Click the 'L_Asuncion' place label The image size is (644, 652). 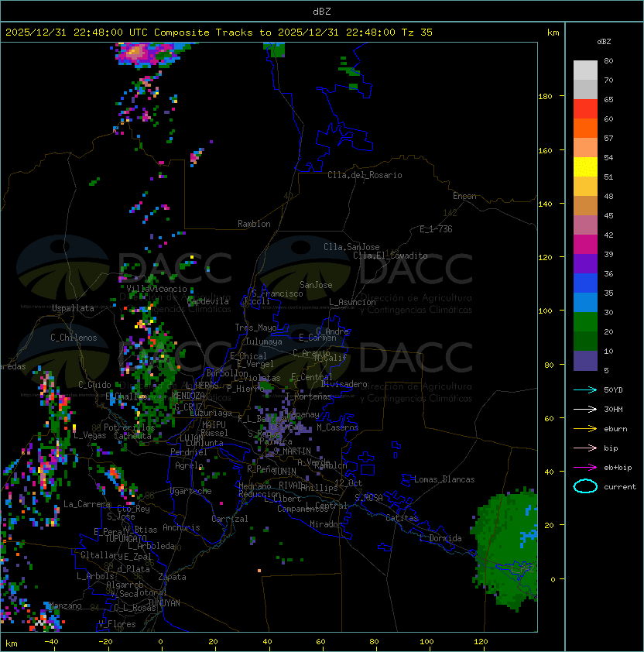click(352, 302)
